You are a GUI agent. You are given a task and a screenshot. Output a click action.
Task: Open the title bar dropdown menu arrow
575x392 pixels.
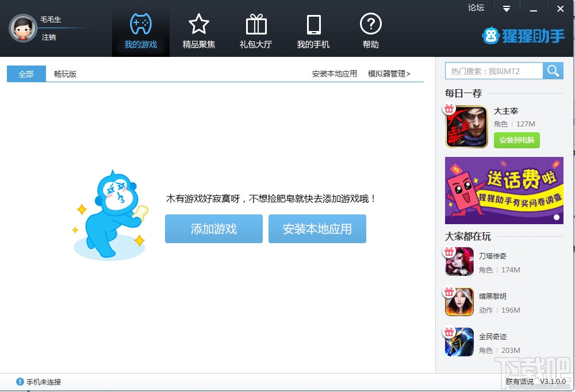point(507,9)
